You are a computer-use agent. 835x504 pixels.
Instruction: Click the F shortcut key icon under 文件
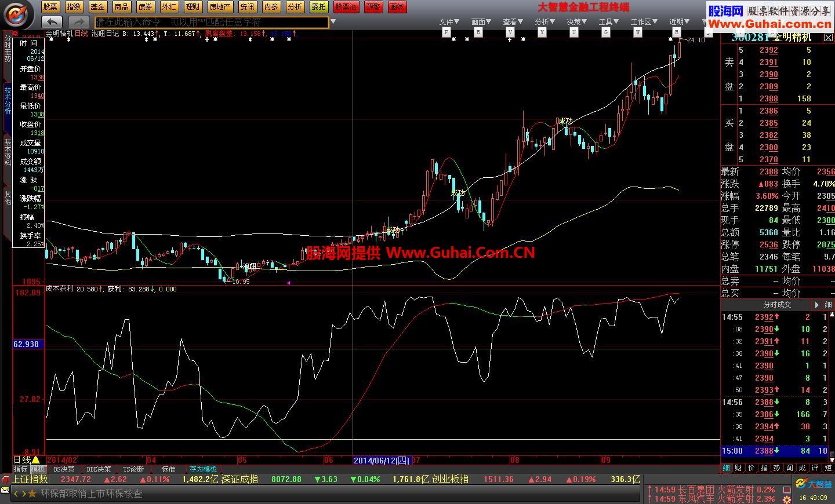click(x=446, y=32)
